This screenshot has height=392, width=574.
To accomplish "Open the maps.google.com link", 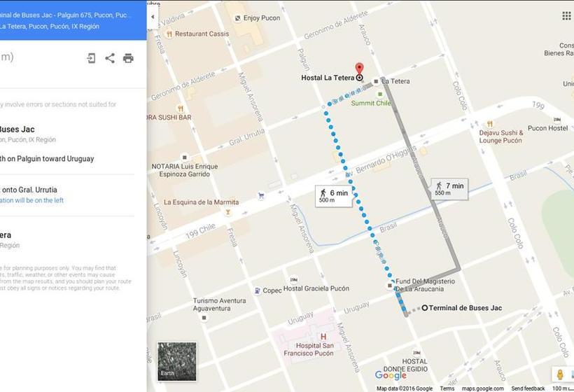I will [482, 388].
